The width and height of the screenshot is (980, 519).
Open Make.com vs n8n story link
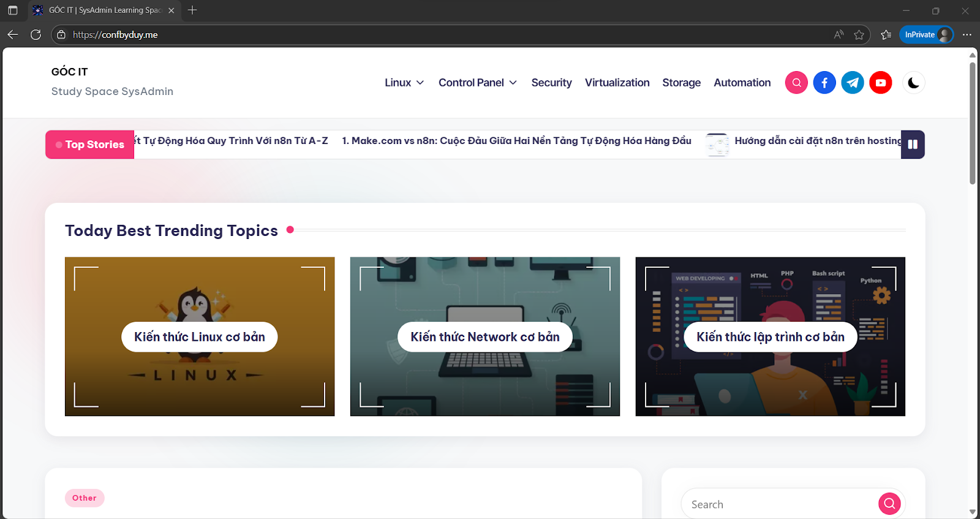[x=516, y=141]
